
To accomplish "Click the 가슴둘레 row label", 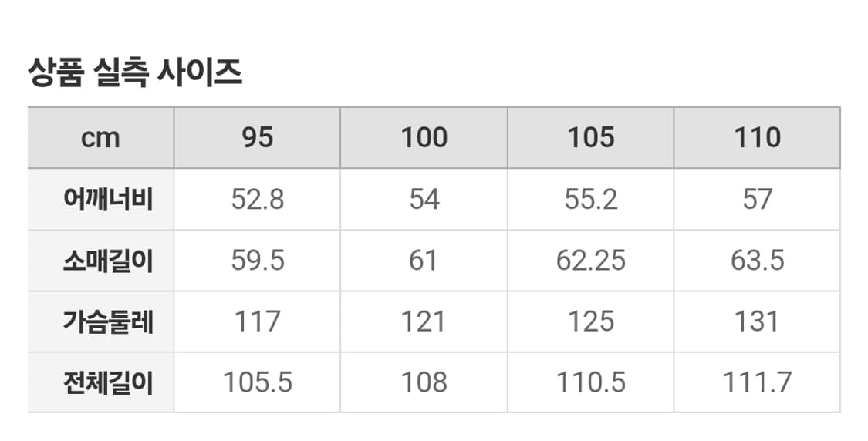I will (x=107, y=321).
